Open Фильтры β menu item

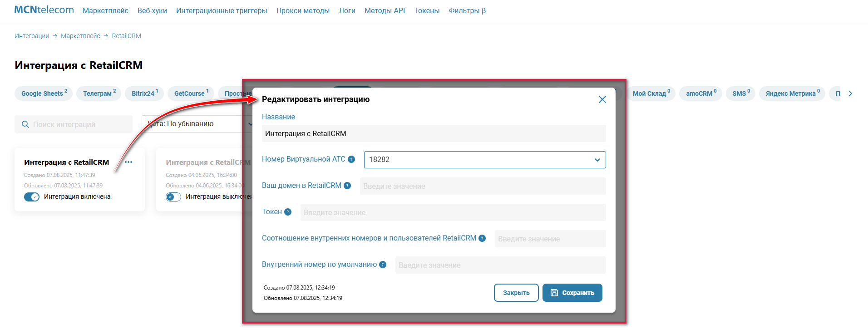tap(467, 10)
